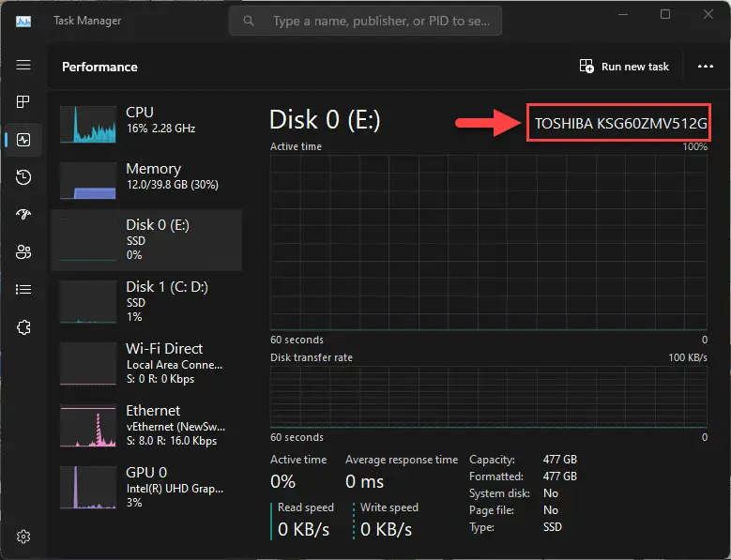The image size is (731, 560).
Task: Click the Page file No value
Action: [x=551, y=510]
